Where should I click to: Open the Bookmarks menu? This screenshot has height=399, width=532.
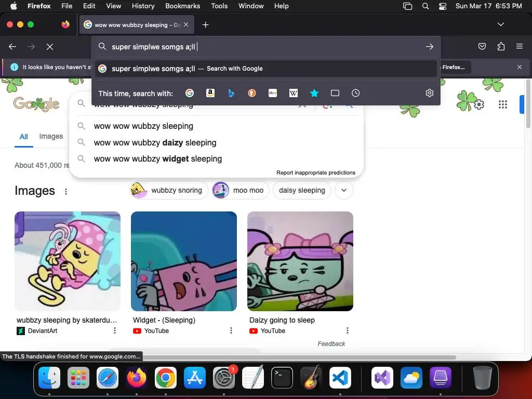[x=182, y=6]
